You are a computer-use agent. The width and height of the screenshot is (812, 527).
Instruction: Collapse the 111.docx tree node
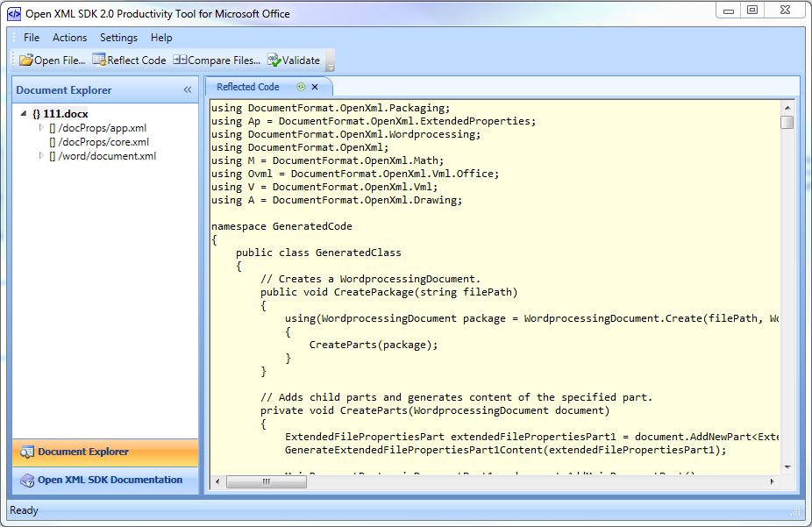[x=24, y=113]
